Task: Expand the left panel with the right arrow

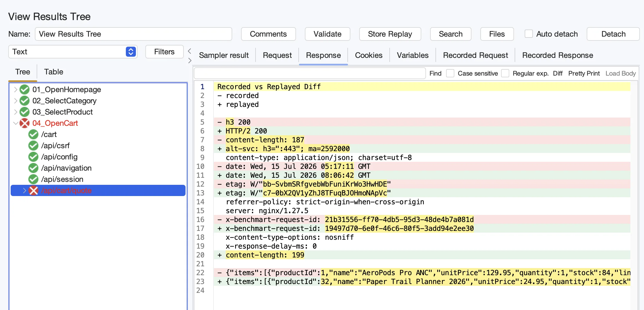Action: click(190, 61)
